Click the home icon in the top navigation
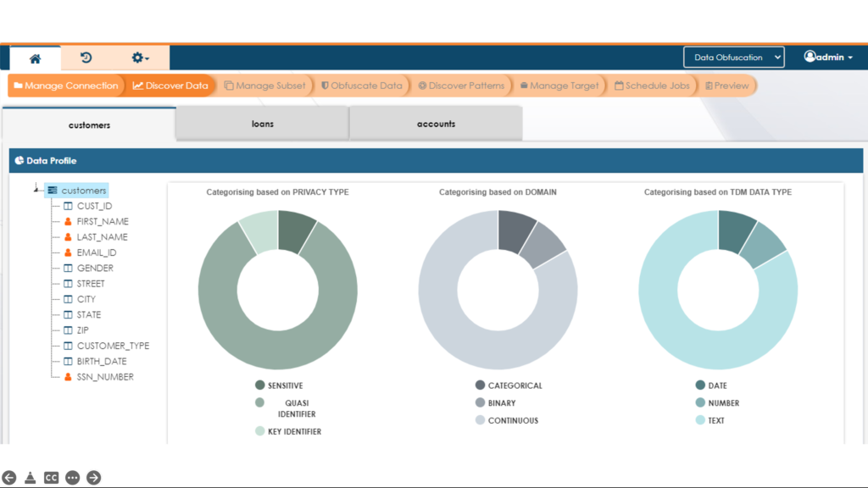The image size is (868, 488). tap(34, 57)
